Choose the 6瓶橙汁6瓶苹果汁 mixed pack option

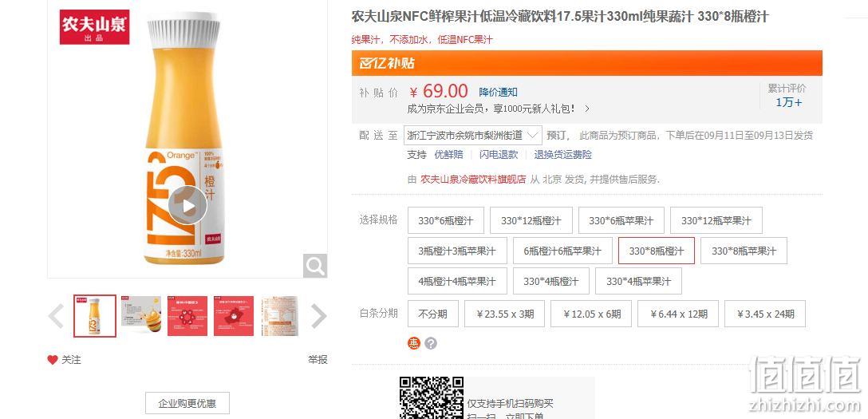tap(562, 251)
